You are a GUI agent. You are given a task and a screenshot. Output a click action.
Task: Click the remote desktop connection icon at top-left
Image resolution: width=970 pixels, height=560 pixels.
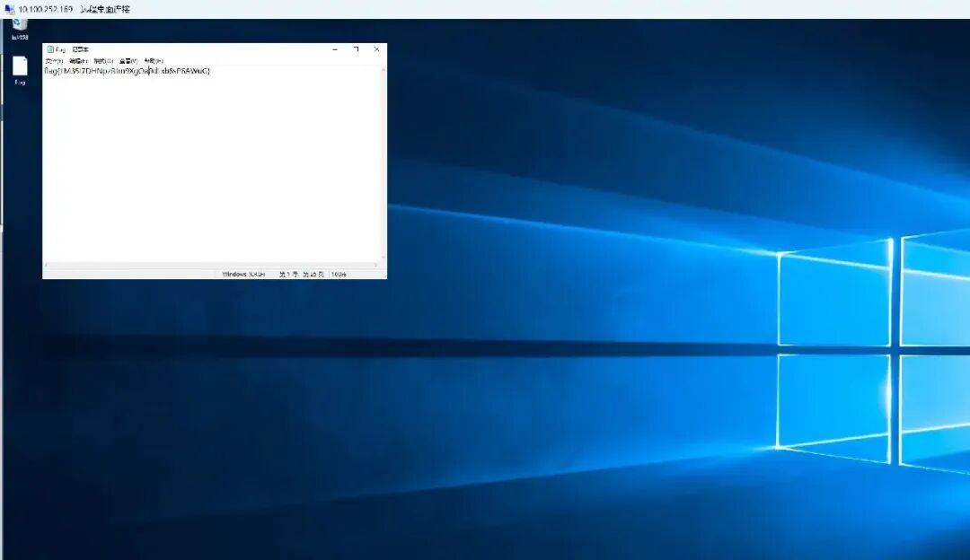9,9
